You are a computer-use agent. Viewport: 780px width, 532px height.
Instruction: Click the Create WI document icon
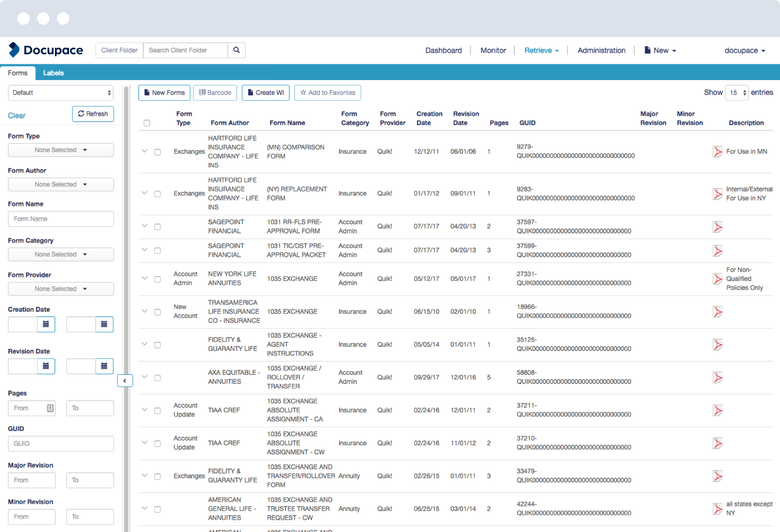pos(250,92)
